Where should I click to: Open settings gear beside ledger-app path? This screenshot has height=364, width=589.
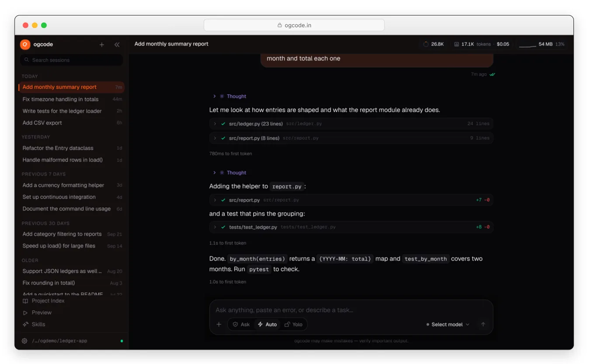(x=24, y=341)
